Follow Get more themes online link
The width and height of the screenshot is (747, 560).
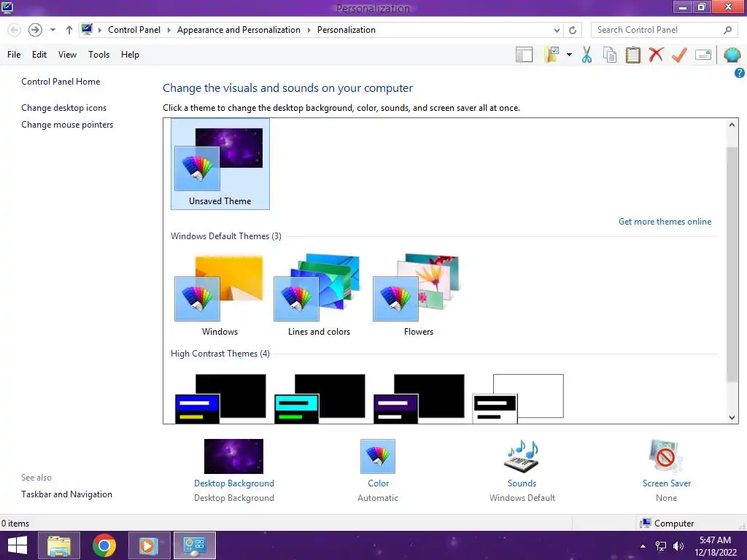tap(665, 222)
